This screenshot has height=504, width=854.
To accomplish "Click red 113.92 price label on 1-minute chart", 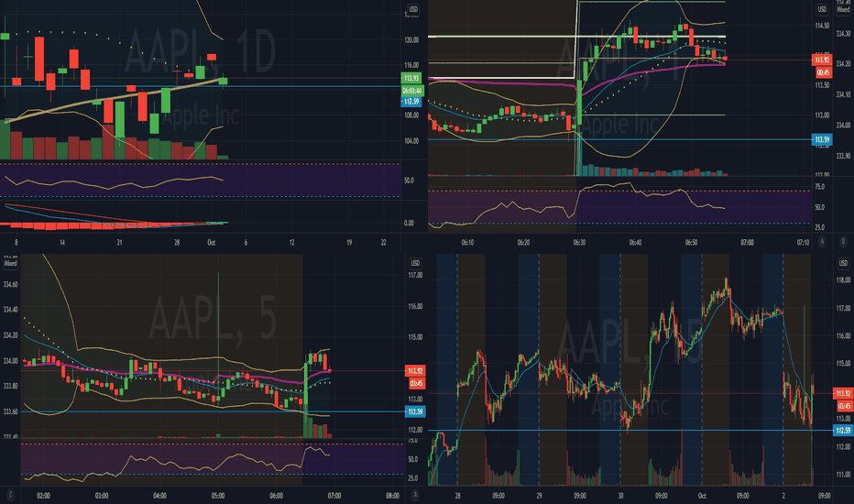I will 822,60.
